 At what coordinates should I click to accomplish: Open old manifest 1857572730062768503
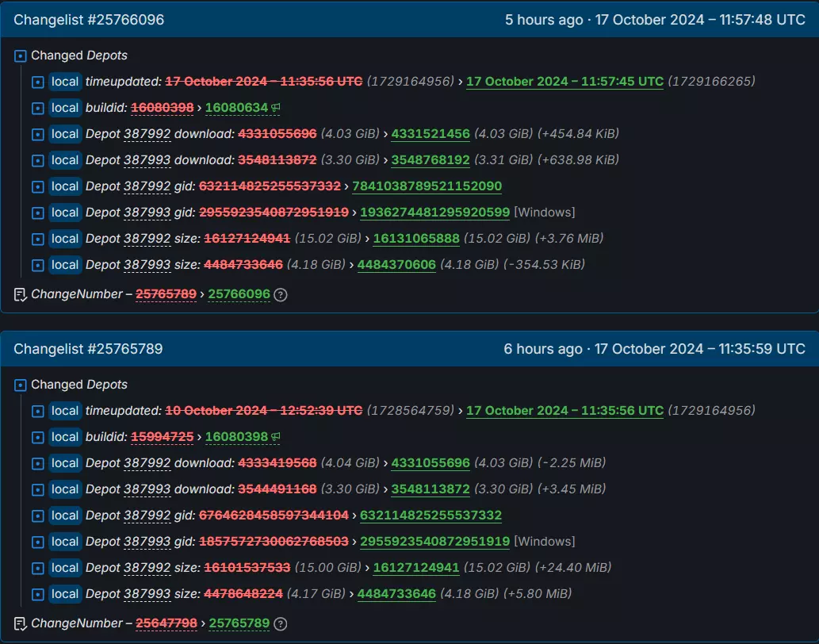click(274, 541)
